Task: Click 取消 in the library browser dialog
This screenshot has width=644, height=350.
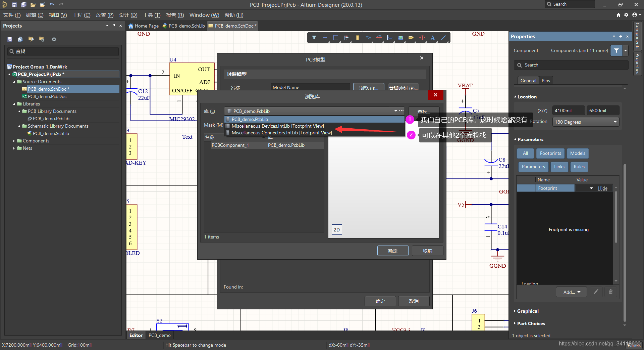Action: point(428,251)
